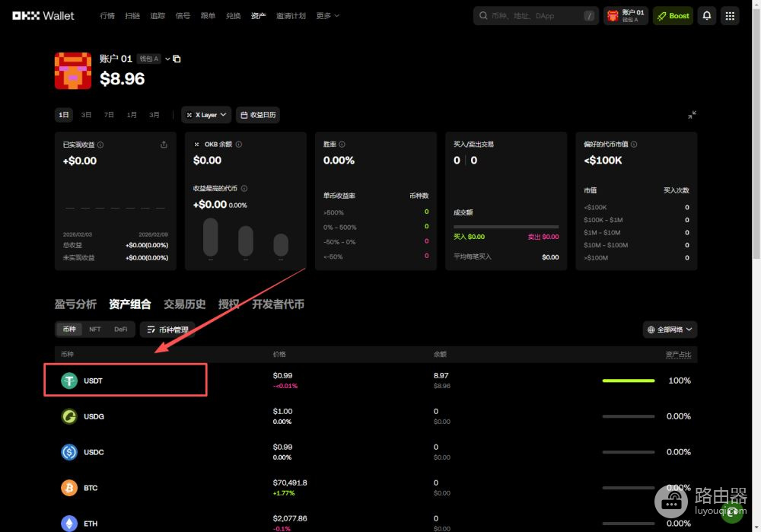Screen dimensions: 761x532
Task: Open the 全部网络 network filter
Action: 670,330
